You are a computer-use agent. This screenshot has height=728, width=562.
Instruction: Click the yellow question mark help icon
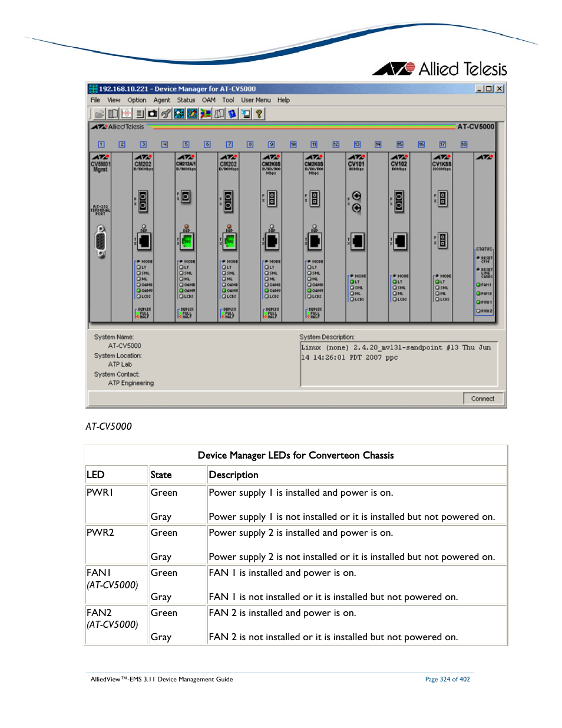point(259,114)
